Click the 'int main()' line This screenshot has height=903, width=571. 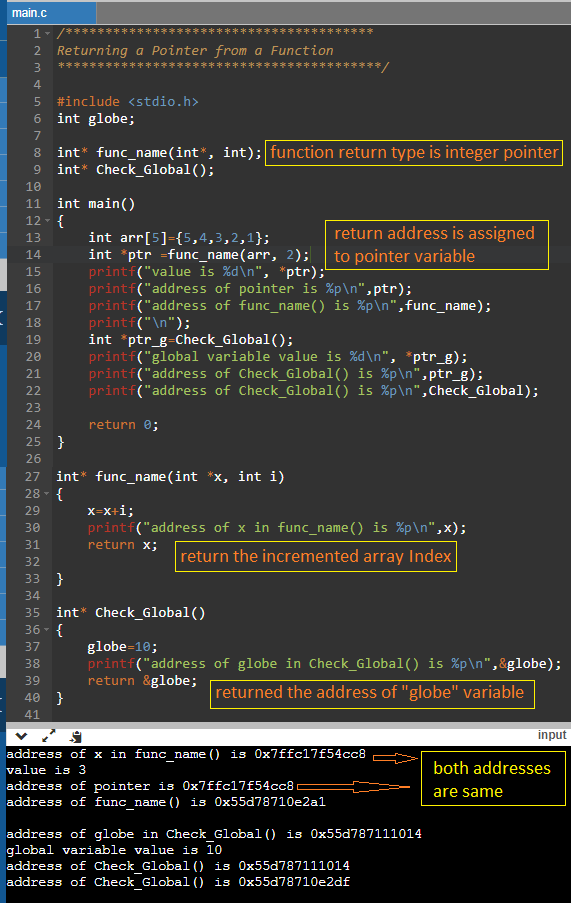coord(96,204)
